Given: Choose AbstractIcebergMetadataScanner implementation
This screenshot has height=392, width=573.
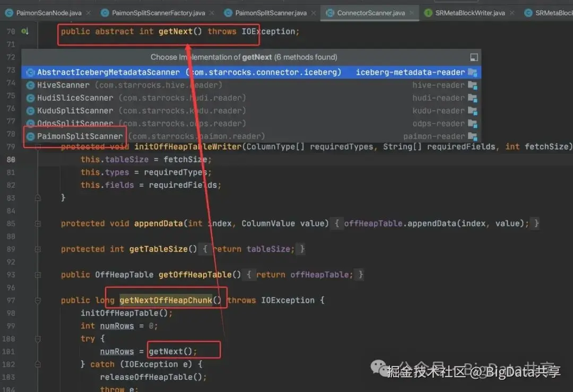Looking at the screenshot, I should (251, 72).
